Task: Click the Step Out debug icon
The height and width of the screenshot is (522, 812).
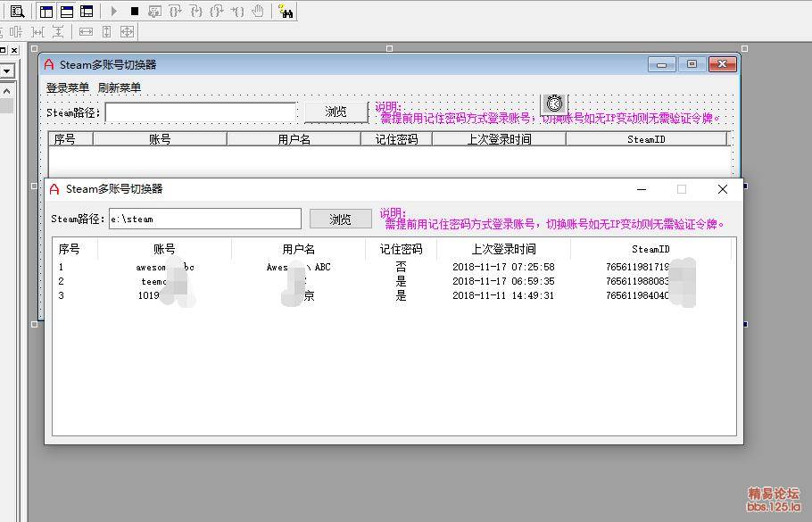Action: [217, 11]
